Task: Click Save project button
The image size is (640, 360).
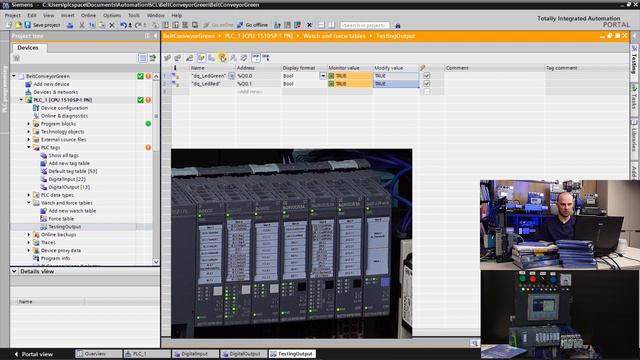Action: 42,25
